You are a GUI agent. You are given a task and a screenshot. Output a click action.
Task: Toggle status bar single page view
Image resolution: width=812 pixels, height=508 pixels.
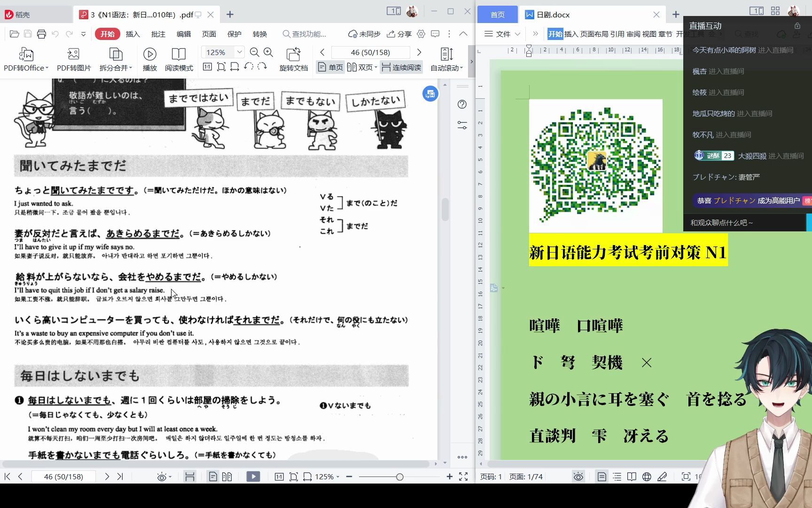pyautogui.click(x=213, y=477)
